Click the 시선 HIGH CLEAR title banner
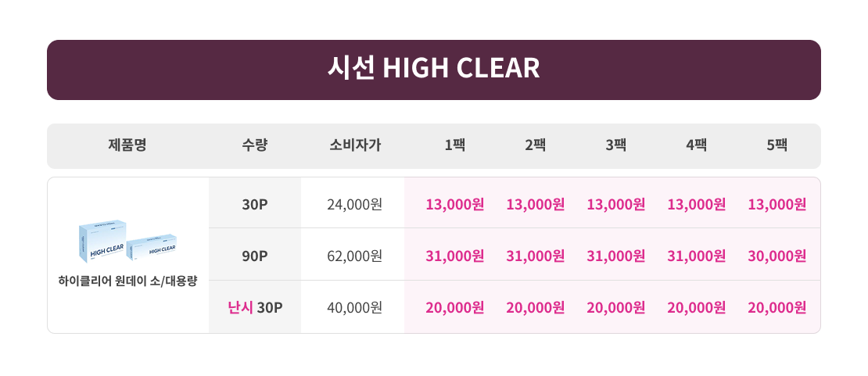This screenshot has width=868, height=376. (433, 69)
